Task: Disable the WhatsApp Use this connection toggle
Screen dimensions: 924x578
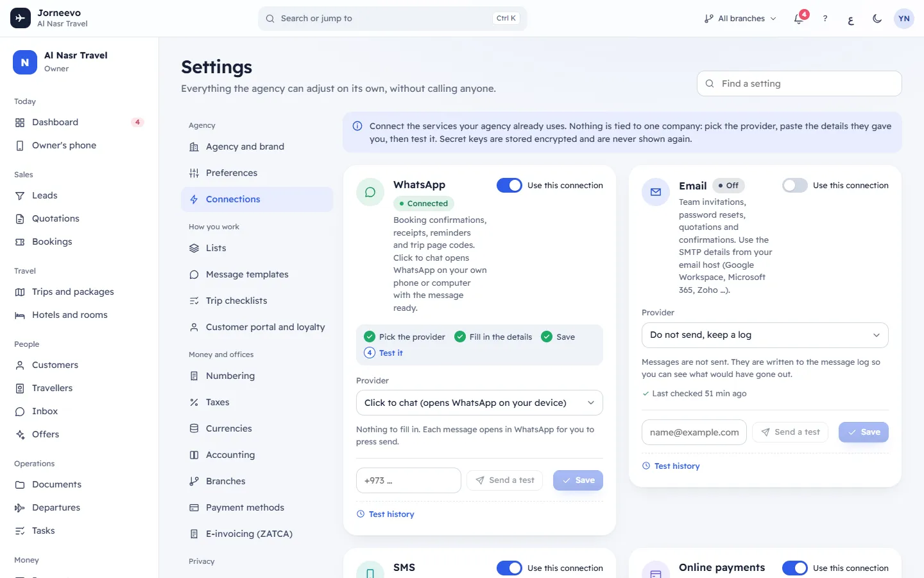Action: [509, 186]
